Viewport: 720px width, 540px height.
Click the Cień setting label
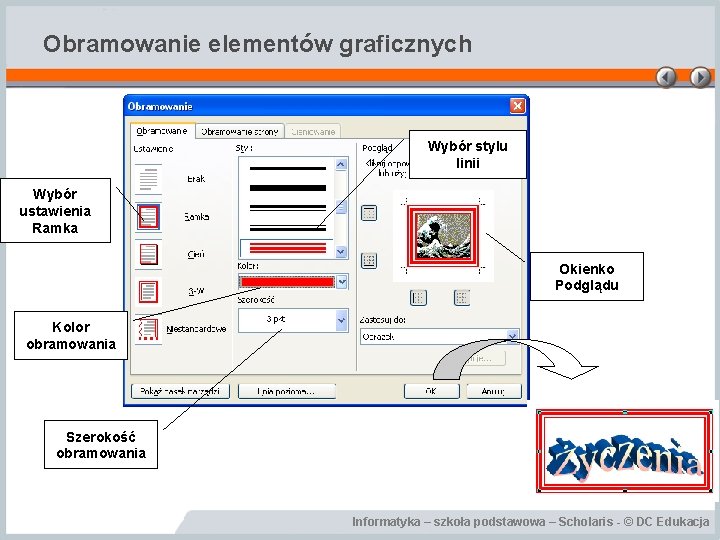[196, 254]
